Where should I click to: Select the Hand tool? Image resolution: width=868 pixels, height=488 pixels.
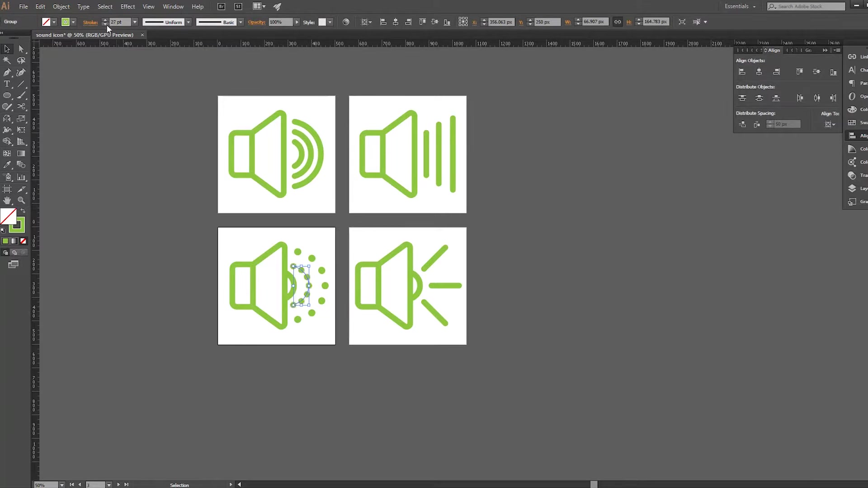click(7, 200)
